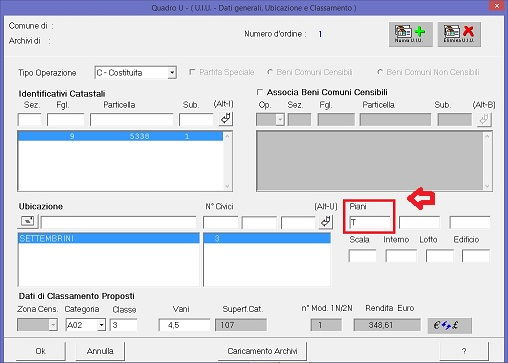508x363 pixels.
Task: Click the Ok button
Action: tap(41, 351)
